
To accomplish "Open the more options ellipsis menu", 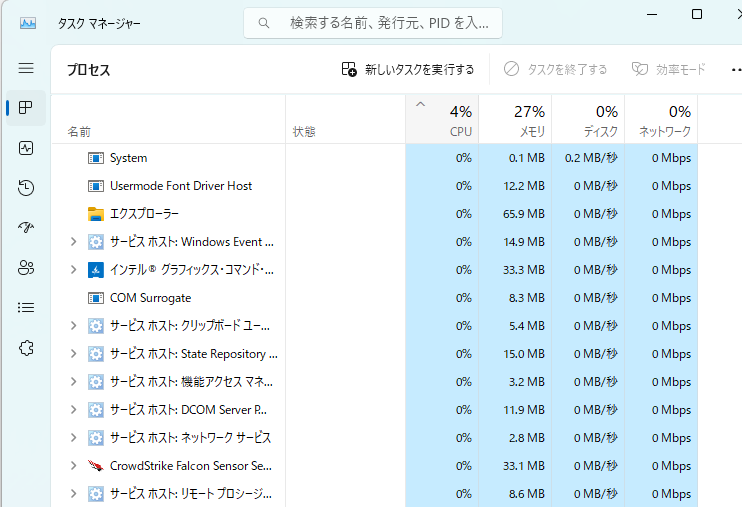I will 736,70.
